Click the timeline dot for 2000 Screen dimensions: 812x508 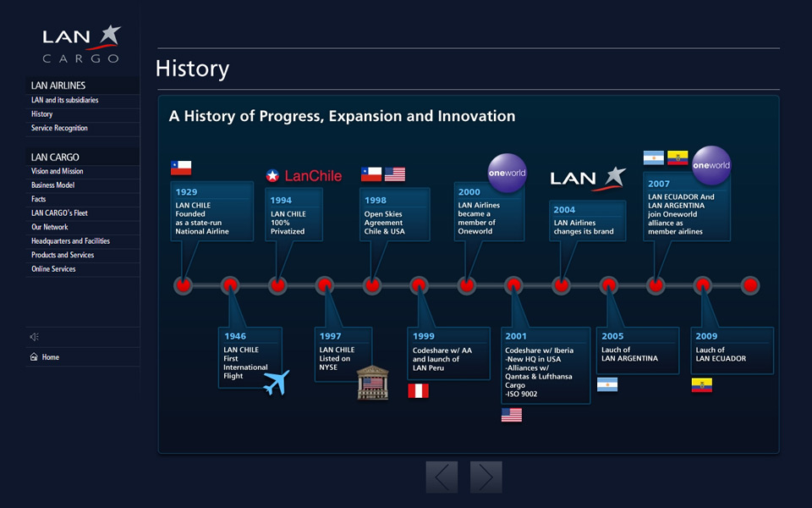coord(467,285)
